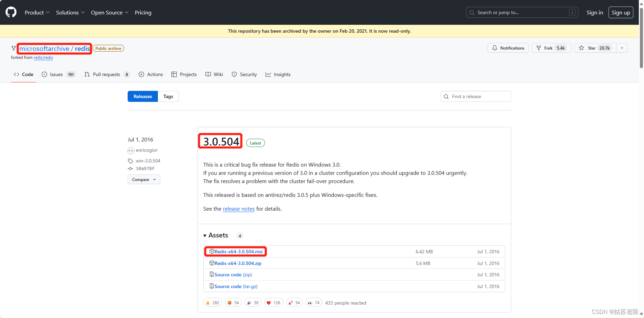
Task: Click the package icon for Redis-x64-3.0.504.zip
Action: pyautogui.click(x=212, y=263)
